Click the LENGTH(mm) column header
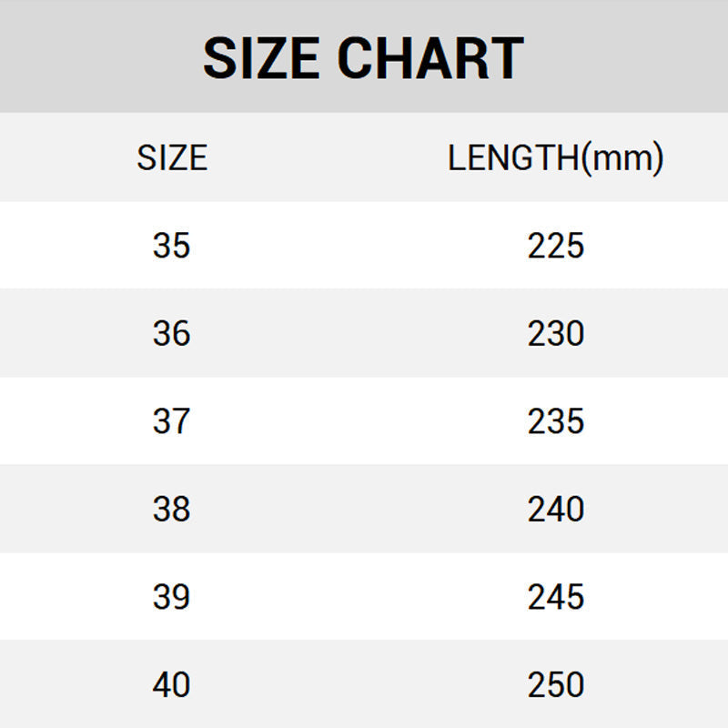The width and height of the screenshot is (728, 728). click(555, 158)
